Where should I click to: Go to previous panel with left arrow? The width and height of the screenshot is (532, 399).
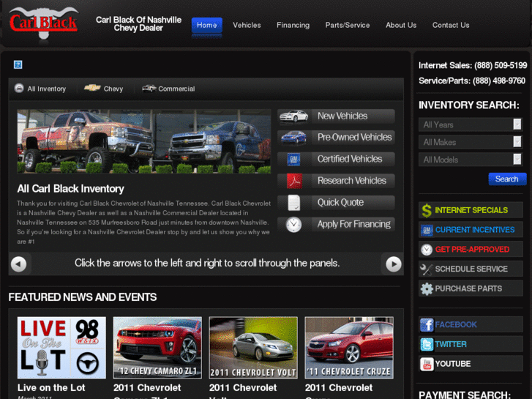19,264
